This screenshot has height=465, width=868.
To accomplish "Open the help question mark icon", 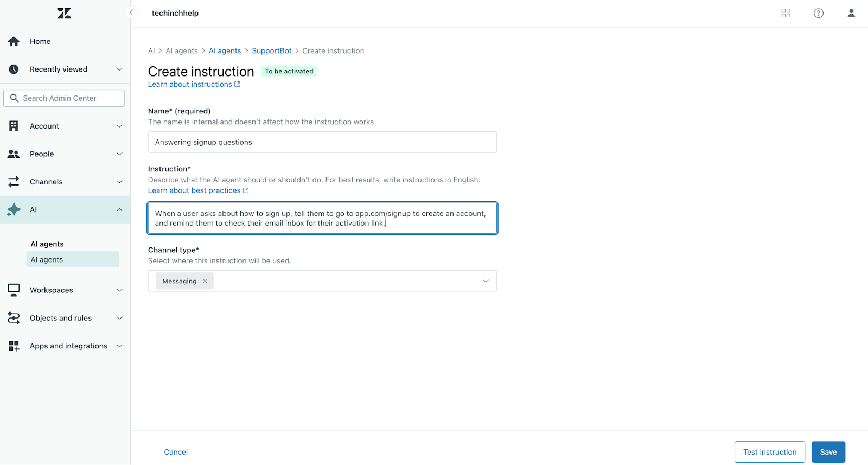I will click(818, 13).
